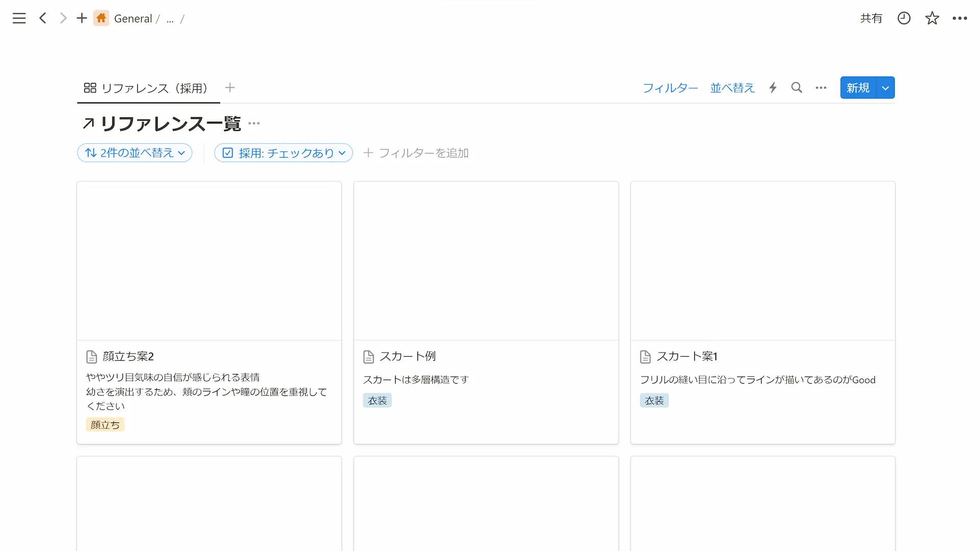Click 新規 new item button
This screenshot has height=551, width=980.
coord(858,88)
